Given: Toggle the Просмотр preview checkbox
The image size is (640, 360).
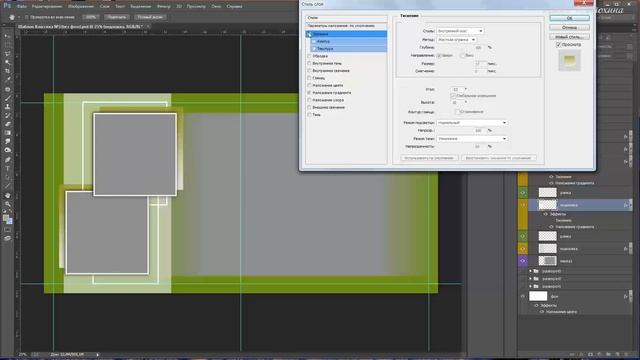Looking at the screenshot, I should [x=558, y=44].
